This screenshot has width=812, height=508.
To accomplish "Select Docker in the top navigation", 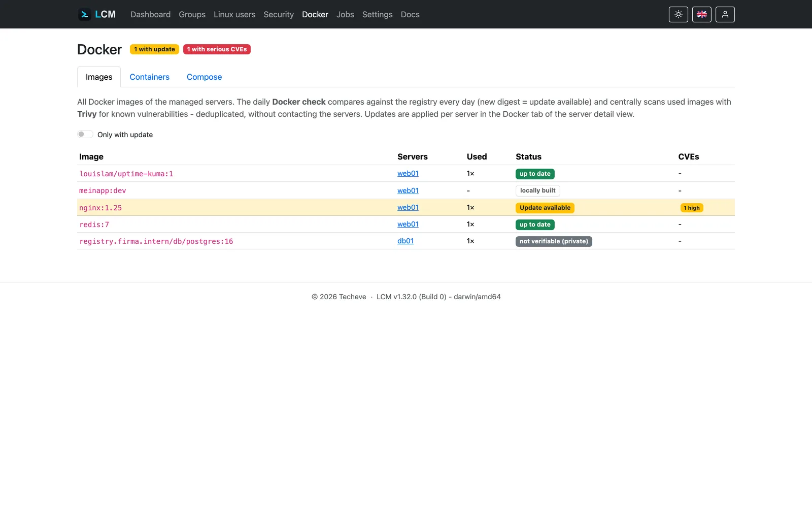I will 315,14.
